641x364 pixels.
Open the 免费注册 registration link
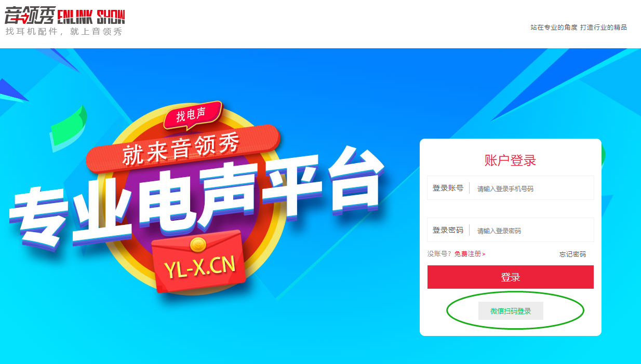470,254
